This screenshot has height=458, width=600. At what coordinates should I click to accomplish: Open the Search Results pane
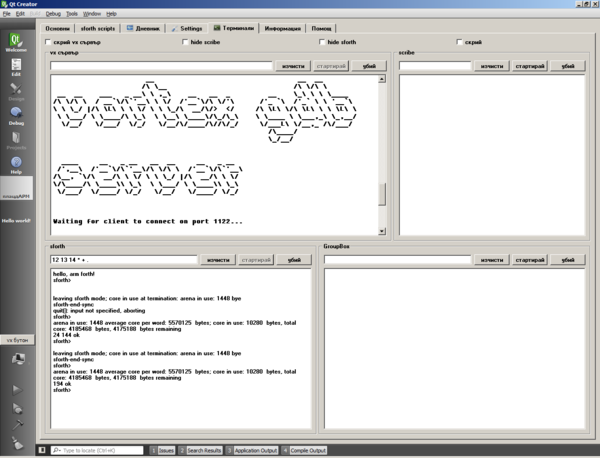click(201, 450)
